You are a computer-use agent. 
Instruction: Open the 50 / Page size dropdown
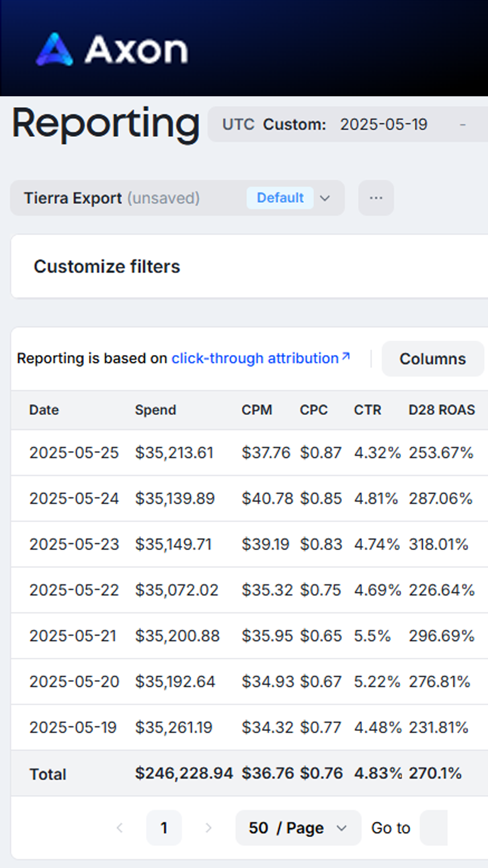tap(298, 828)
